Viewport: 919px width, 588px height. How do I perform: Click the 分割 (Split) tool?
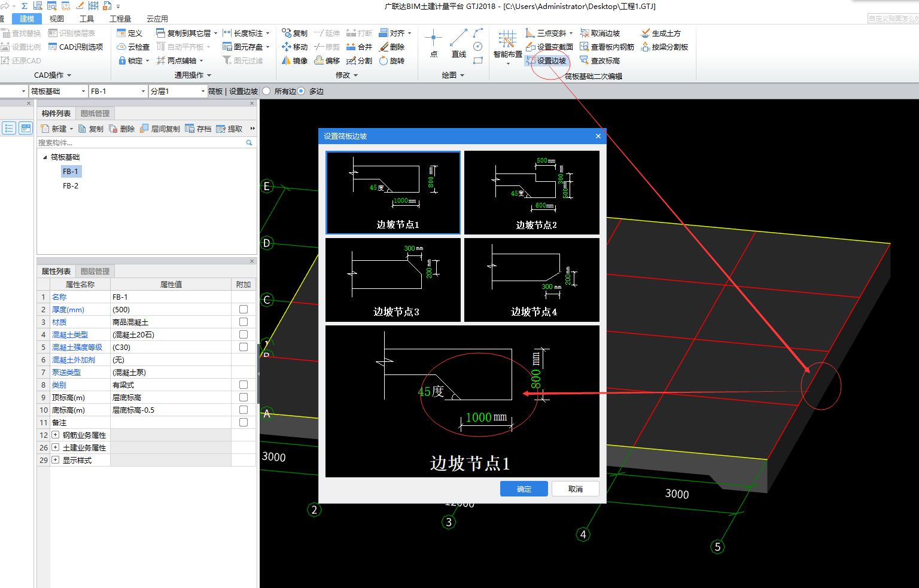(359, 60)
